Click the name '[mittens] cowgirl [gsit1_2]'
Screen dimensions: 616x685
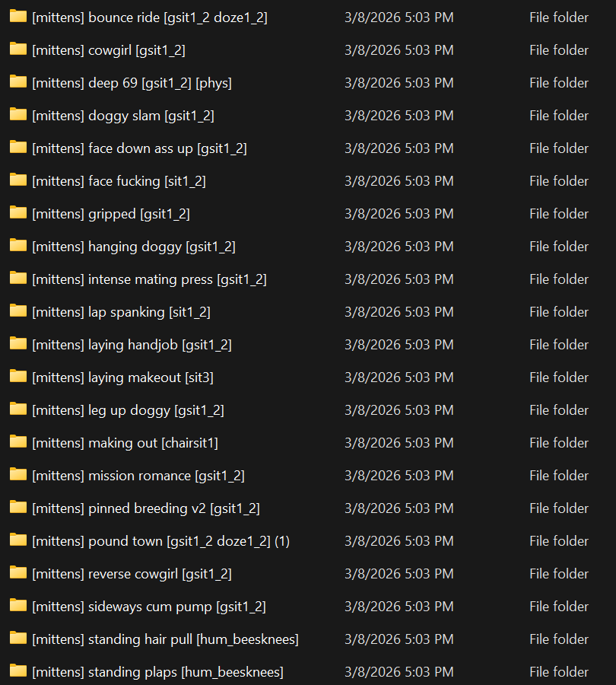(x=109, y=50)
